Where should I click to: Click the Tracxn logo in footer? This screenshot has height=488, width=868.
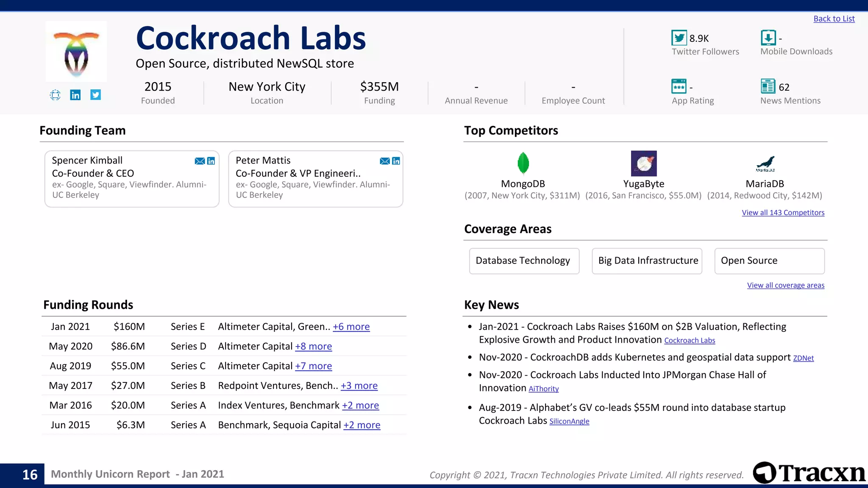point(809,472)
